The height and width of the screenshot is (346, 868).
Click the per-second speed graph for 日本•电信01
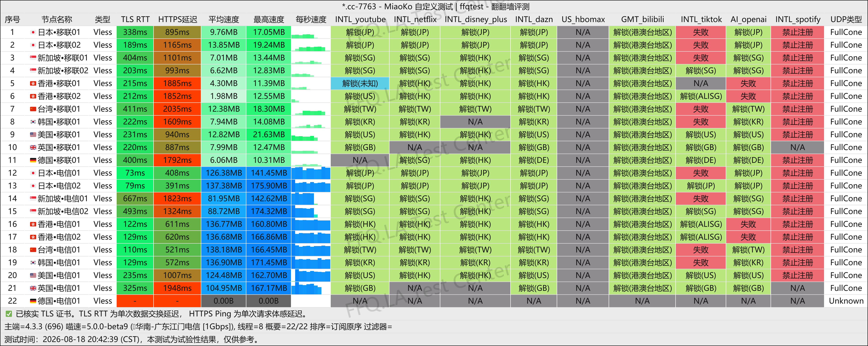coord(311,173)
